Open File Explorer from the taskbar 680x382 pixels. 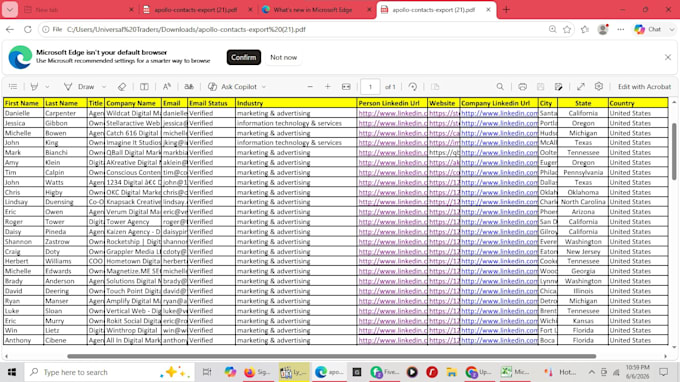pos(451,372)
